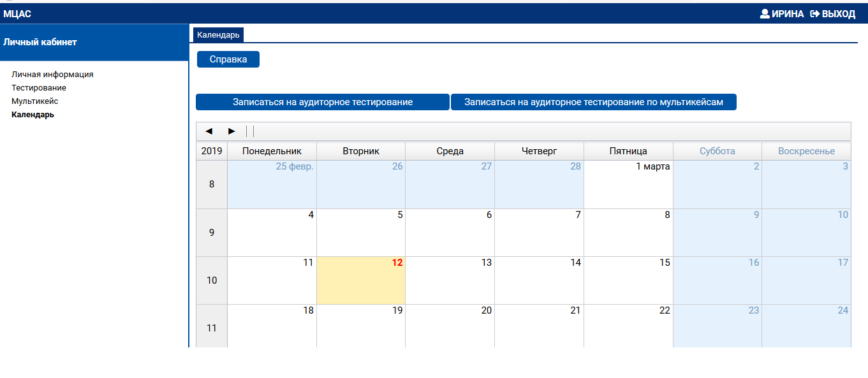Select week number 10 row header
Image resolution: width=868 pixels, height=378 pixels.
point(212,280)
